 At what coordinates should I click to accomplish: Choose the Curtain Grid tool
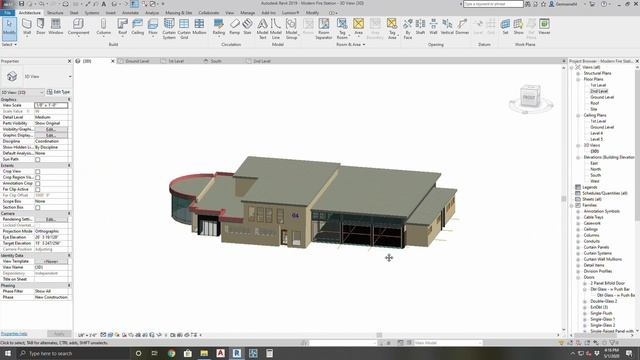(x=184, y=29)
